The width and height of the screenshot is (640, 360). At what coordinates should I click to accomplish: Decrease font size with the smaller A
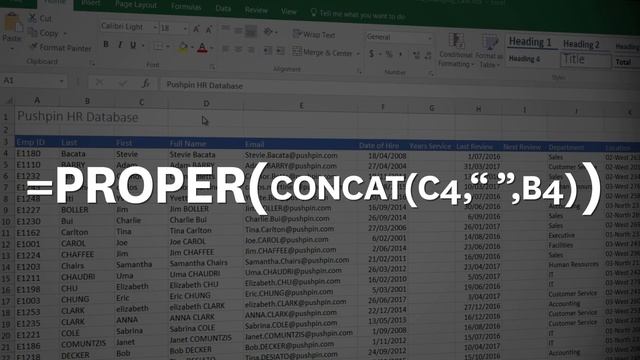pyautogui.click(x=209, y=29)
